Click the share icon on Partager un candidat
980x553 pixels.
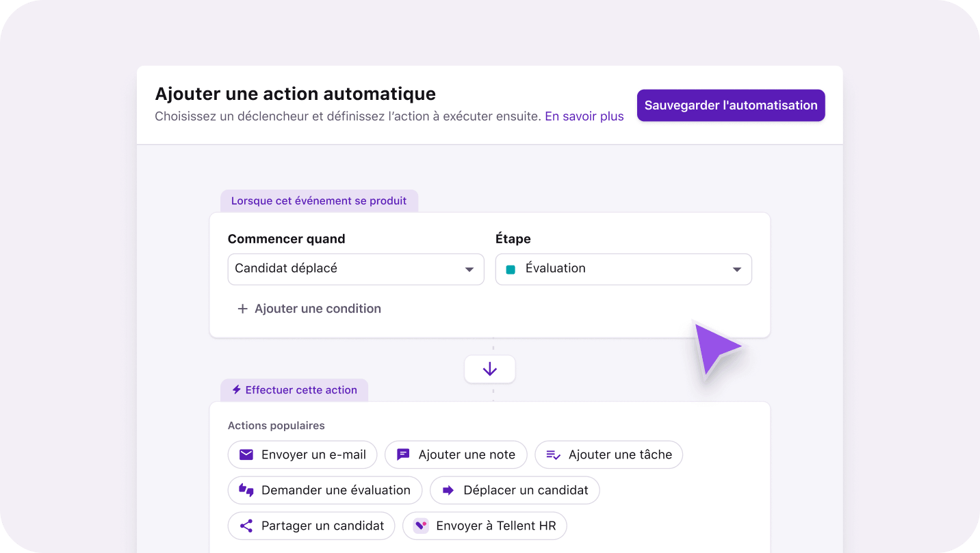coord(246,526)
